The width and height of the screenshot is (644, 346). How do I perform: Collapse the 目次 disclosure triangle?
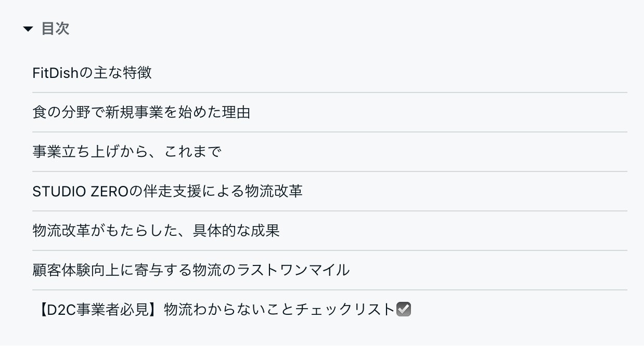(28, 29)
